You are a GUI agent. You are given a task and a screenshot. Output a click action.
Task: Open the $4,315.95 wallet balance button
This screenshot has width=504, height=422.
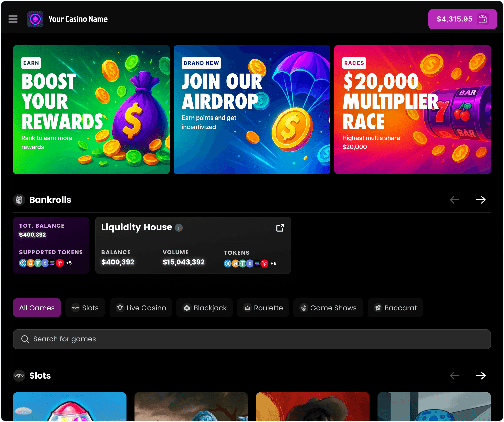click(462, 19)
